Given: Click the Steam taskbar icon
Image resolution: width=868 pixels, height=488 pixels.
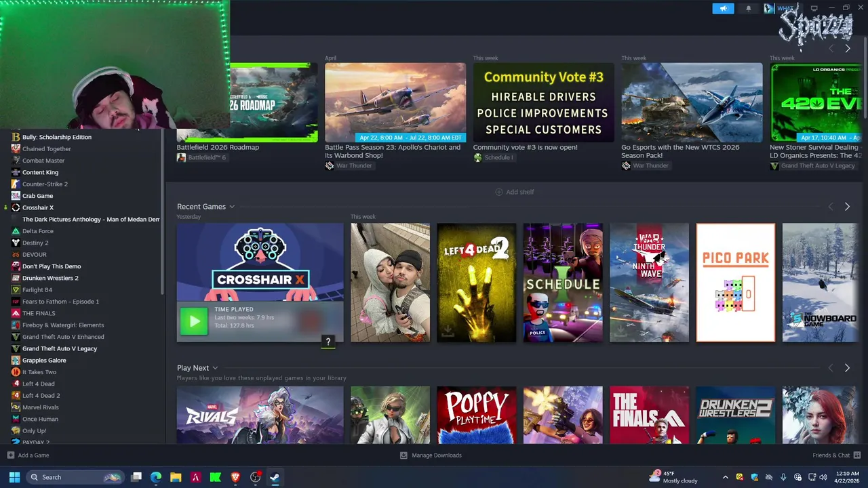Looking at the screenshot, I should [x=275, y=477].
